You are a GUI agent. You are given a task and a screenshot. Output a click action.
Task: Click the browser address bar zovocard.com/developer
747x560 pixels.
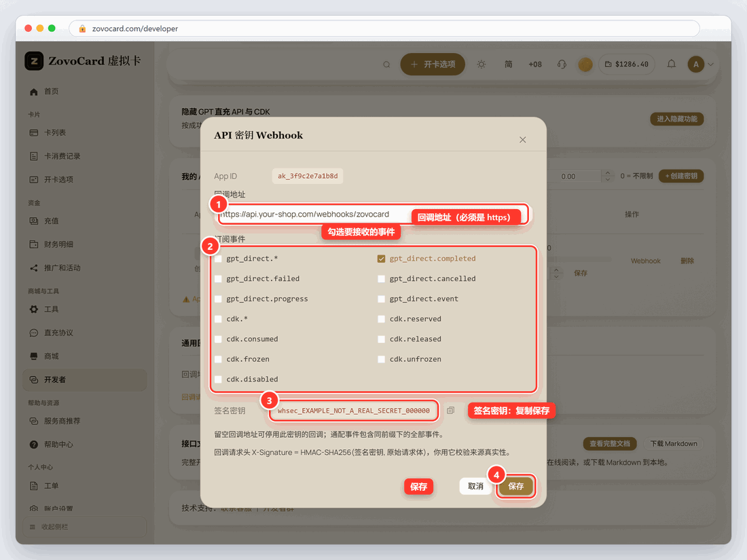(384, 29)
